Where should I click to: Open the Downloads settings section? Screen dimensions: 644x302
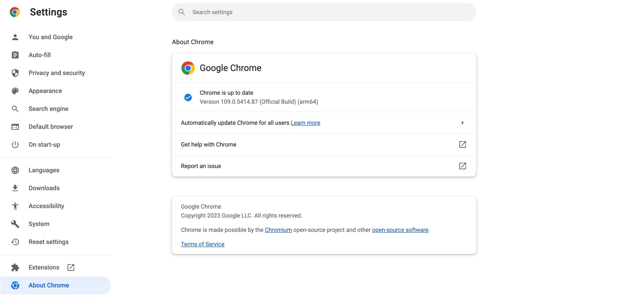[44, 188]
